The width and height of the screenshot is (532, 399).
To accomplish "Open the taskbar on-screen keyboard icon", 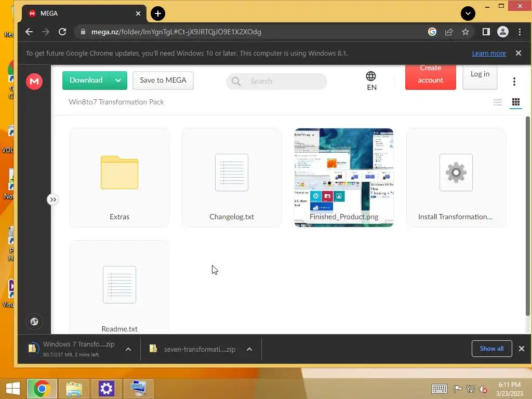I will click(438, 389).
